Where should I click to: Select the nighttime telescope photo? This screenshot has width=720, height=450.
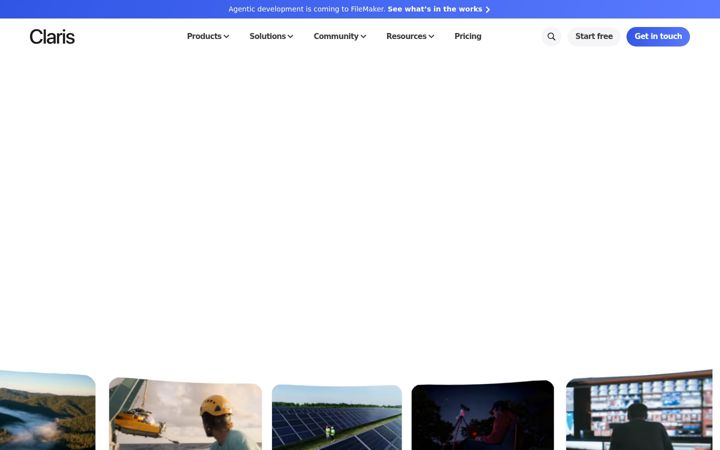click(483, 415)
